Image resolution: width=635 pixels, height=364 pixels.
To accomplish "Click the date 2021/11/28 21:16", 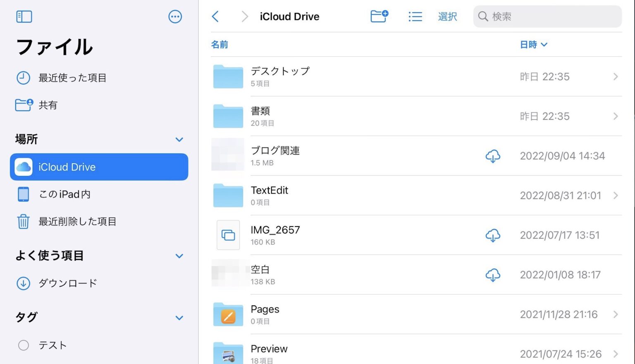I will tap(559, 314).
